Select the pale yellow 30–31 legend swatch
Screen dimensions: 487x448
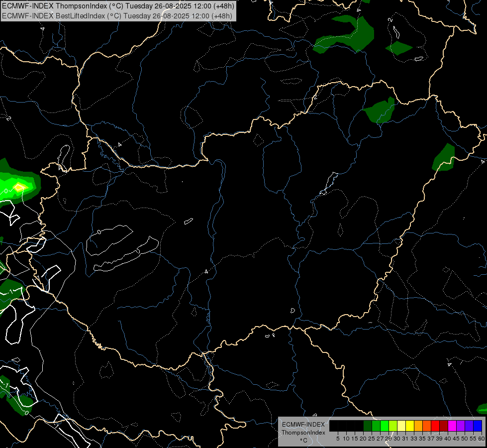(401, 426)
